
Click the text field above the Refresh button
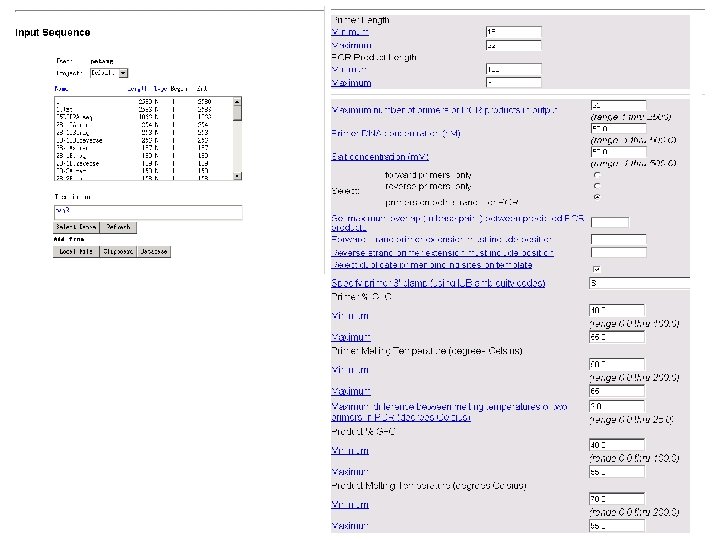point(148,212)
